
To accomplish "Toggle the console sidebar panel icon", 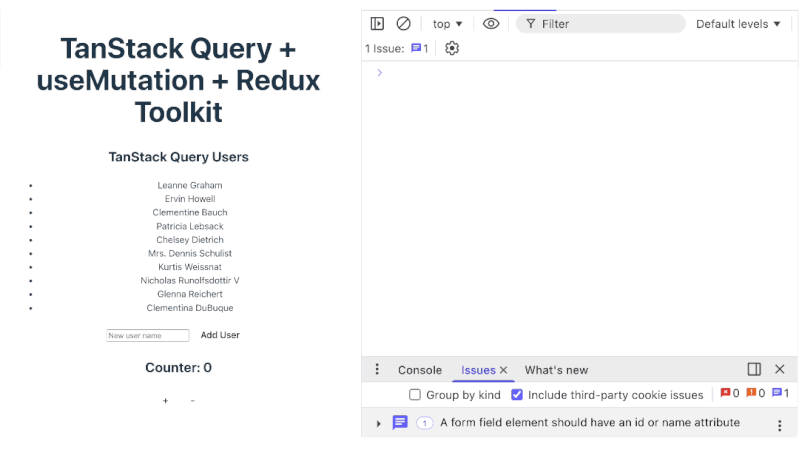I will tap(377, 24).
